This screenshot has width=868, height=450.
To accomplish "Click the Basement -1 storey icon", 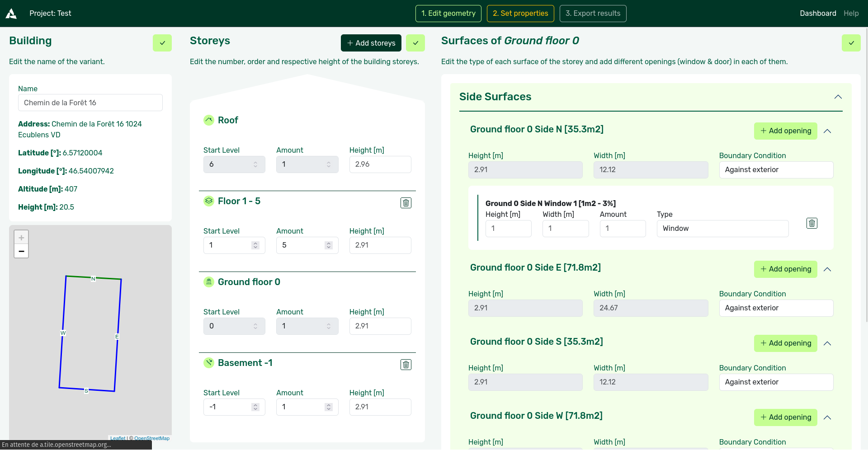I will (208, 363).
